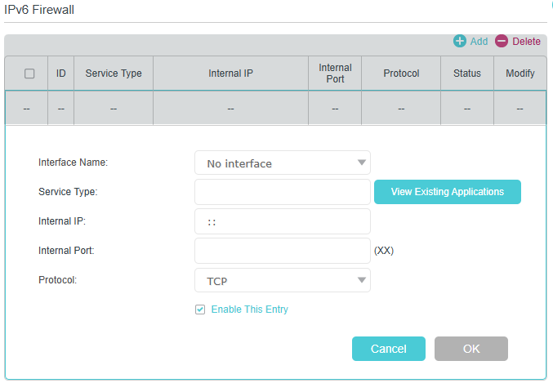The width and height of the screenshot is (553, 392).
Task: Click the Delete text link
Action: [x=526, y=42]
